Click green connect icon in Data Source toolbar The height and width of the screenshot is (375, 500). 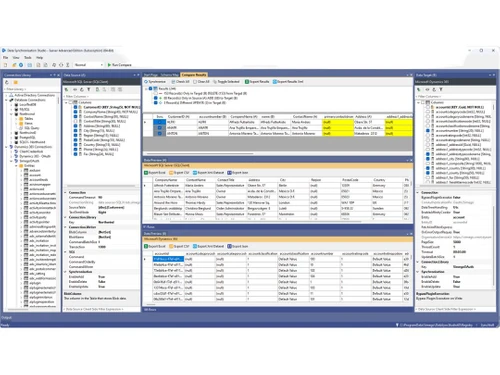(x=67, y=90)
